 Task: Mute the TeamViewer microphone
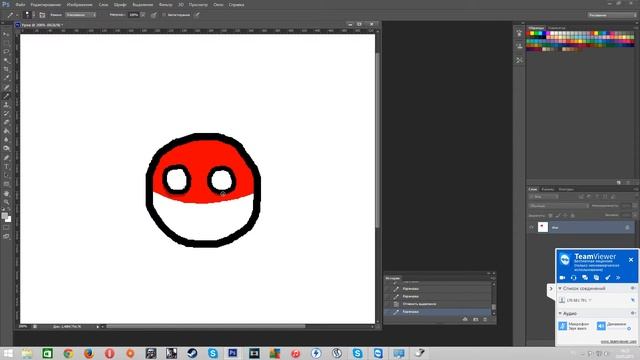(x=562, y=326)
